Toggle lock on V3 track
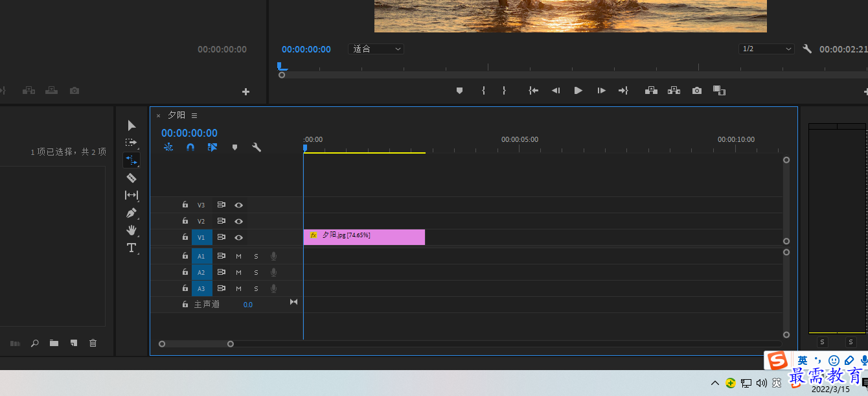Viewport: 868px width, 396px height. point(185,205)
